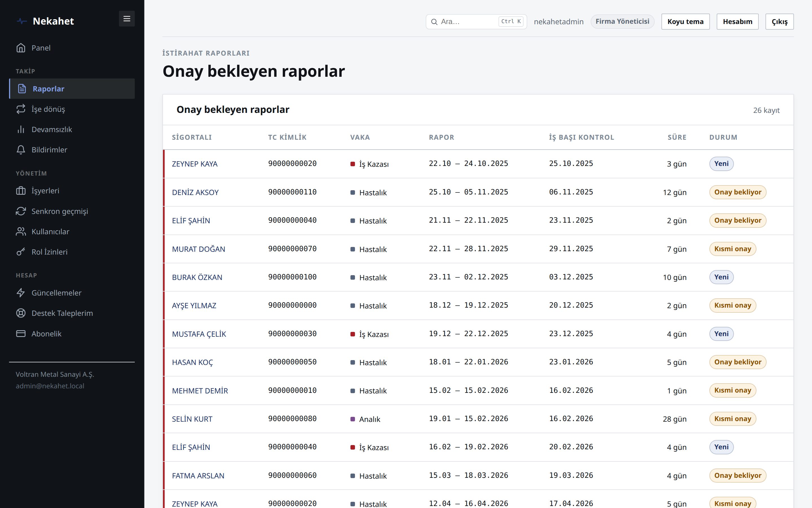The image size is (812, 508).
Task: Open DENİZ AKSOY report link
Action: click(x=195, y=192)
